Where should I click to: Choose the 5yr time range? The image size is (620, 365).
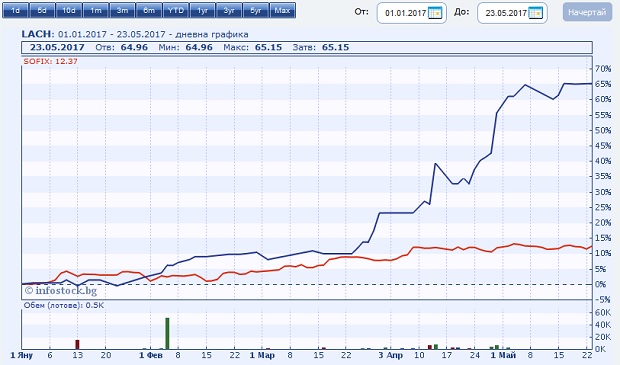click(256, 11)
